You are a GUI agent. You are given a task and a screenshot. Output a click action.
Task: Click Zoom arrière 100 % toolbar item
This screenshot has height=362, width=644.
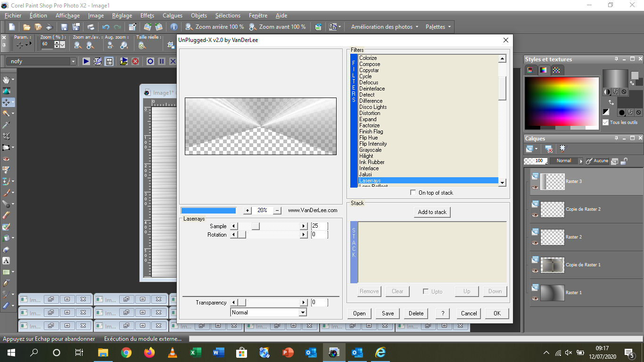[215, 27]
